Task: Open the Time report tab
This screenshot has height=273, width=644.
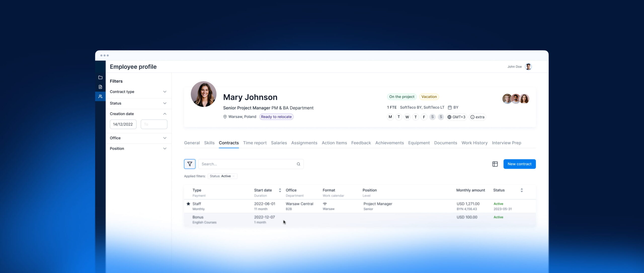Action: tap(255, 143)
